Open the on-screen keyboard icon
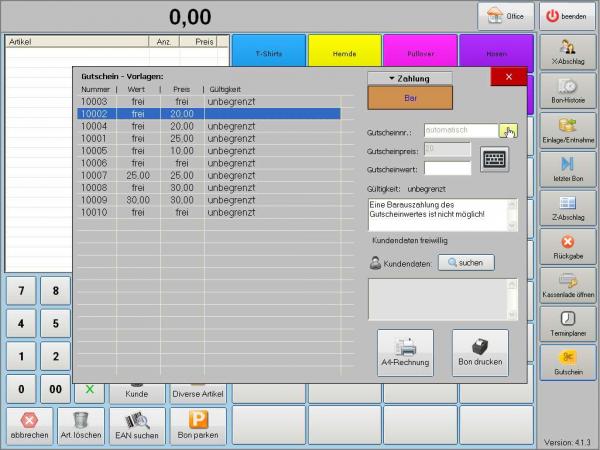The image size is (600, 450). (494, 159)
